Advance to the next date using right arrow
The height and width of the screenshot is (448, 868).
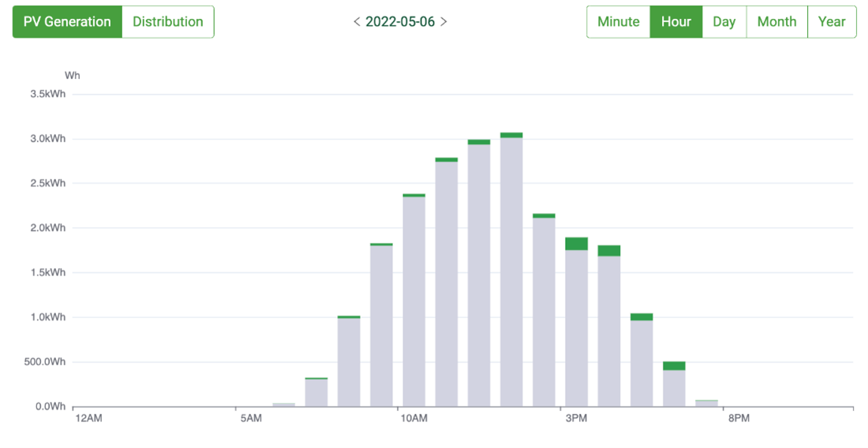tap(443, 22)
